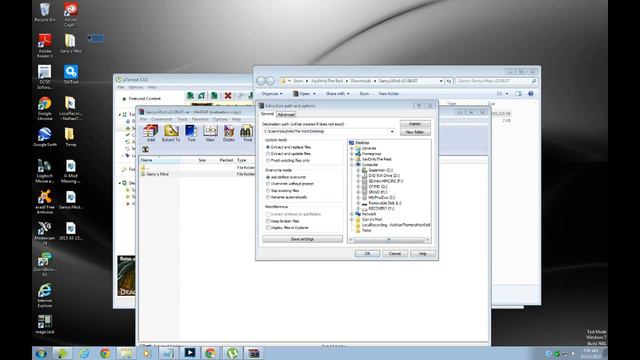Click the up-folder icon below WinRAR toolbar
The image size is (640, 360).
click(145, 149)
